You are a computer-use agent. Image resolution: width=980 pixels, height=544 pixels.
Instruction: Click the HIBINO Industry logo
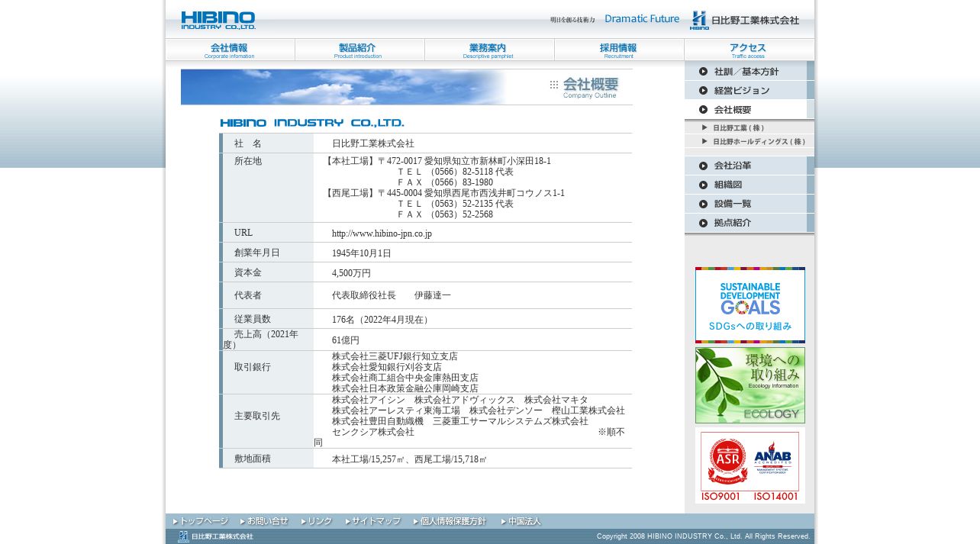(x=218, y=21)
